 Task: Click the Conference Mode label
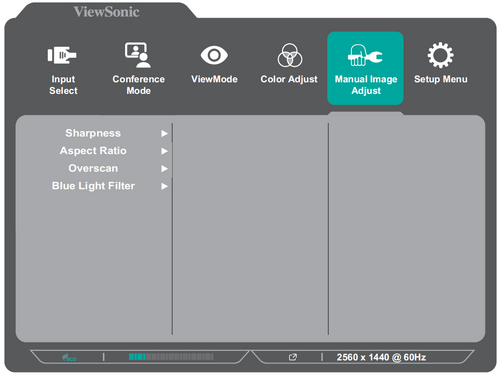pyautogui.click(x=138, y=85)
